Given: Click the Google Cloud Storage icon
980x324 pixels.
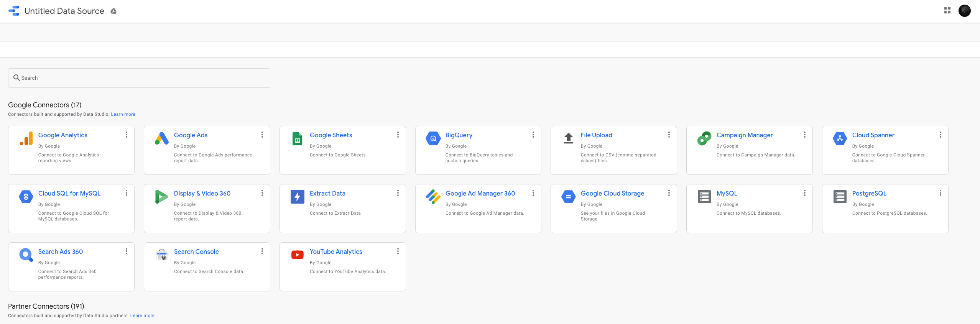Looking at the screenshot, I should [x=569, y=197].
